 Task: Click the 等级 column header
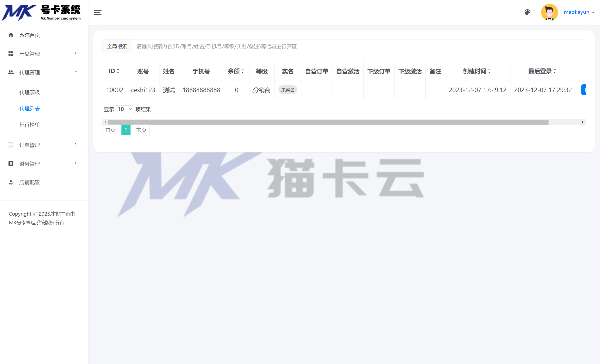click(x=262, y=71)
